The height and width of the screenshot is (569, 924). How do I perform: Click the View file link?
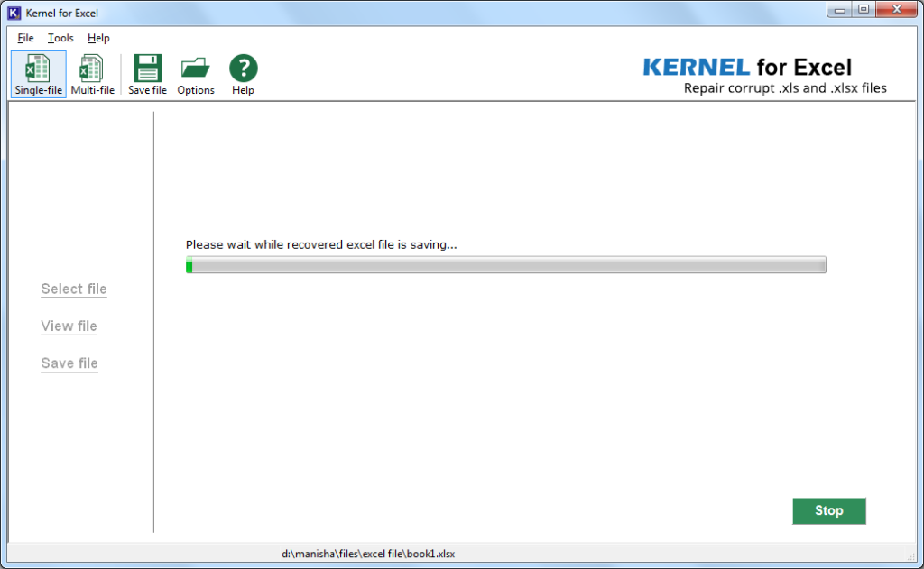[x=69, y=326]
